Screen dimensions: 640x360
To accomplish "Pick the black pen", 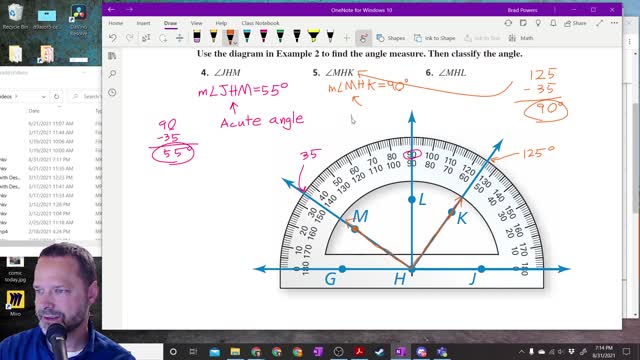I will [297, 37].
